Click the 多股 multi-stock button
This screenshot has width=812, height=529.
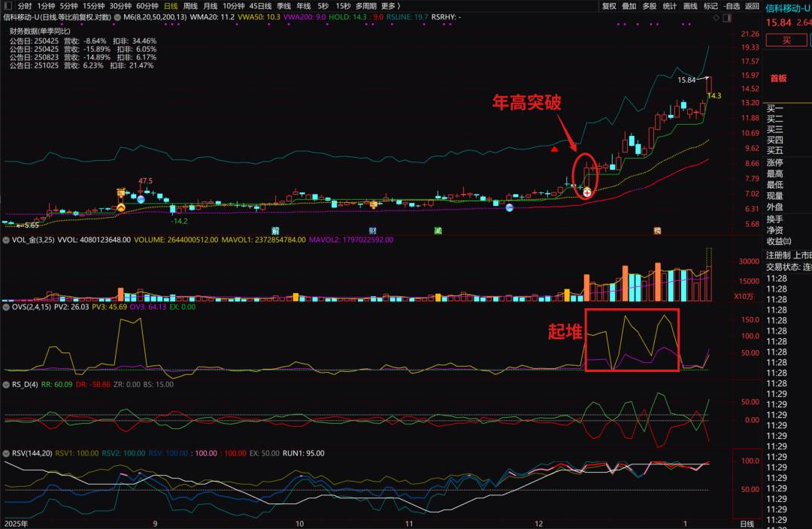pos(650,6)
